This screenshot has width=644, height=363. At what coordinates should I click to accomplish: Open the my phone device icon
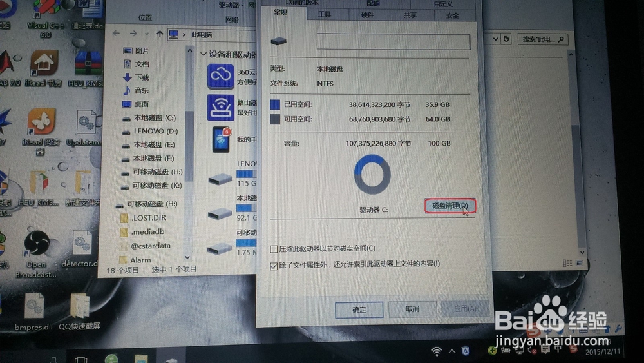221,139
